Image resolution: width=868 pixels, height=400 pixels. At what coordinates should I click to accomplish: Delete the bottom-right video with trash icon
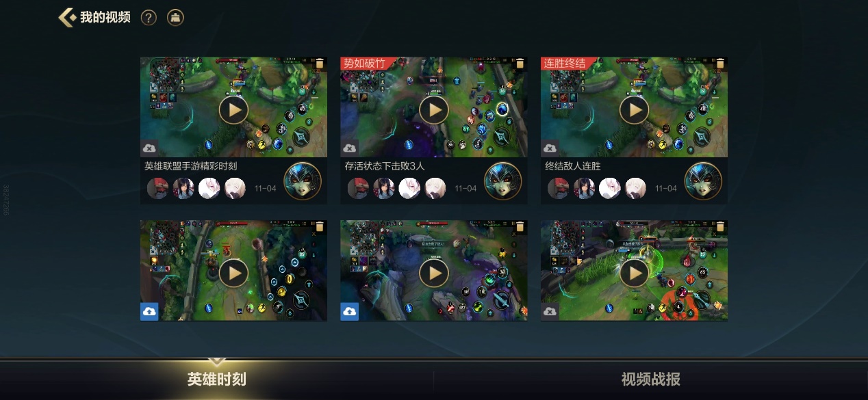click(x=720, y=227)
